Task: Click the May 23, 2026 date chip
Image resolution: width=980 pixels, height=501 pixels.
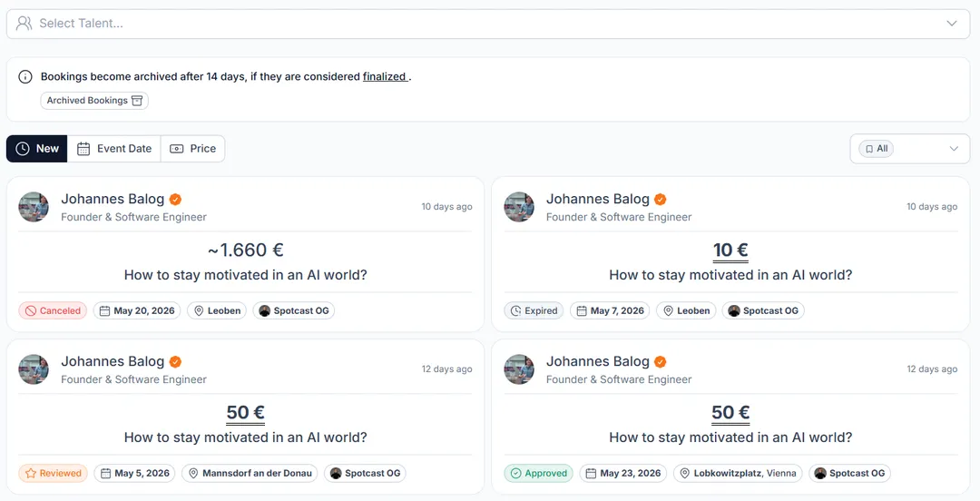Action: click(x=623, y=474)
